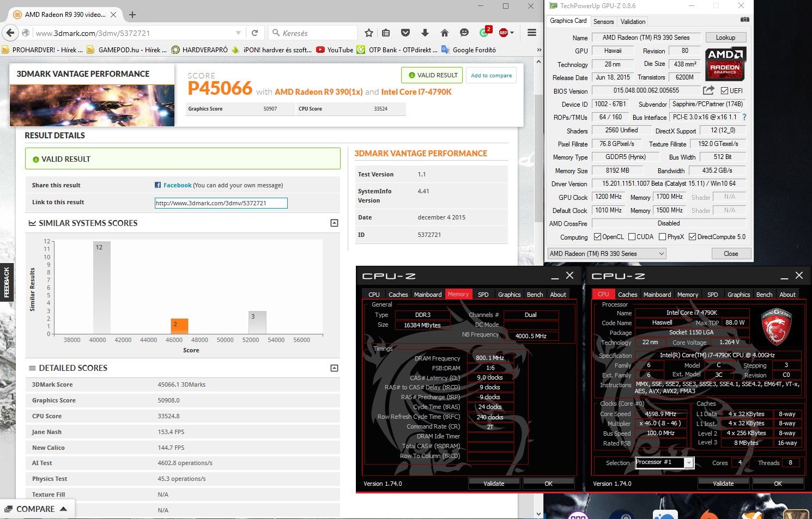Click the BIOS export share icon in GPU-Z

(x=708, y=90)
